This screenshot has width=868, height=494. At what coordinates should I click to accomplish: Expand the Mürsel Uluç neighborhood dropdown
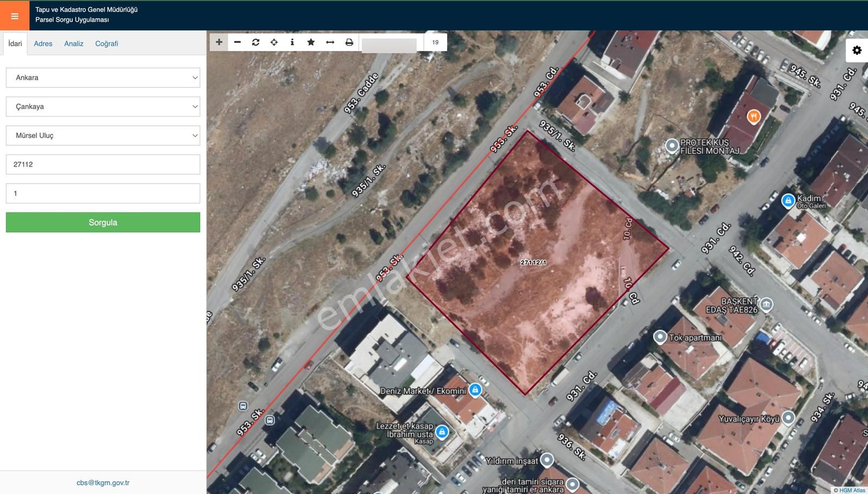pos(103,136)
